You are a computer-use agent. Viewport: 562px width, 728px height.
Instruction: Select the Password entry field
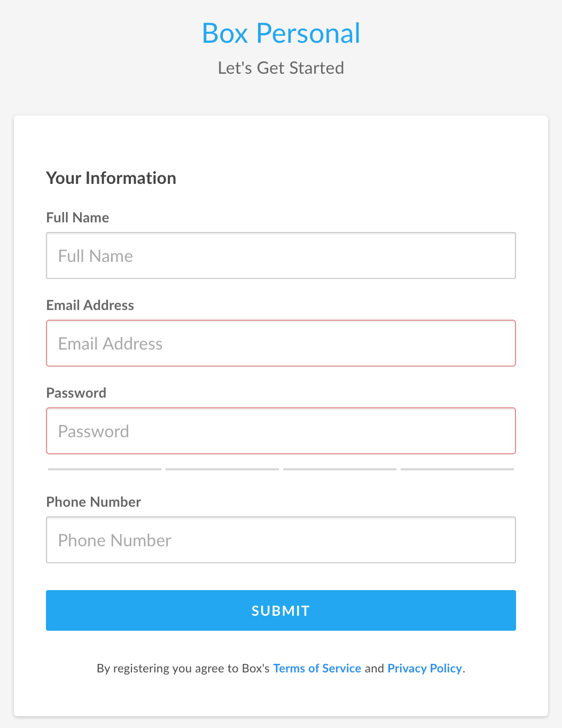pos(281,431)
